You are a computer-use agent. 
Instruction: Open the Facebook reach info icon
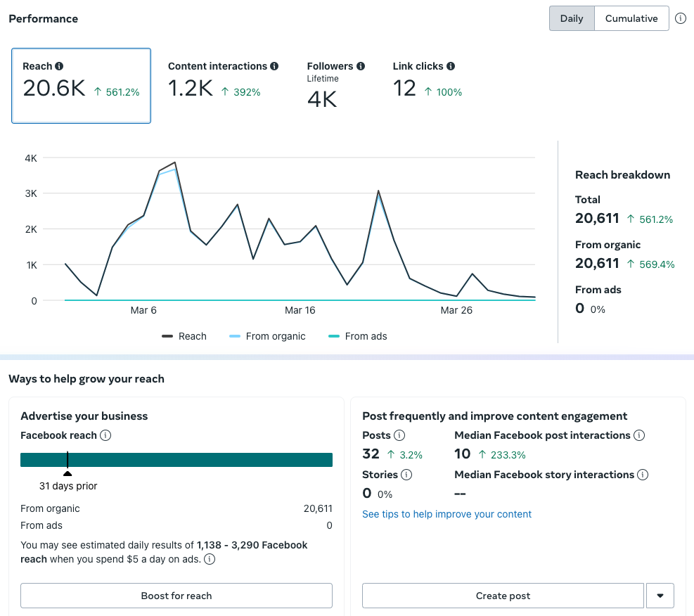(105, 435)
